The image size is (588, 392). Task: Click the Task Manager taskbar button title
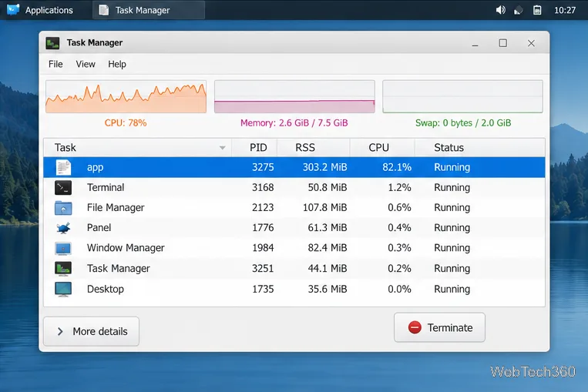coord(143,10)
